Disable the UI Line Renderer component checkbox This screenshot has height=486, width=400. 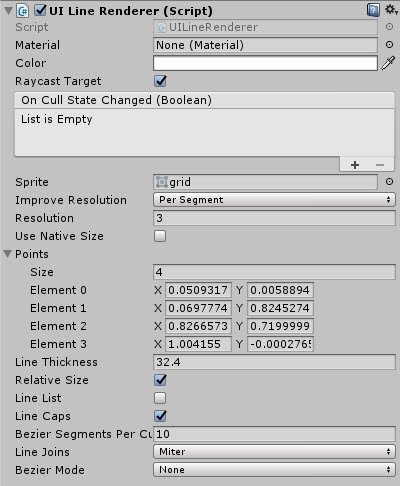click(x=40, y=10)
